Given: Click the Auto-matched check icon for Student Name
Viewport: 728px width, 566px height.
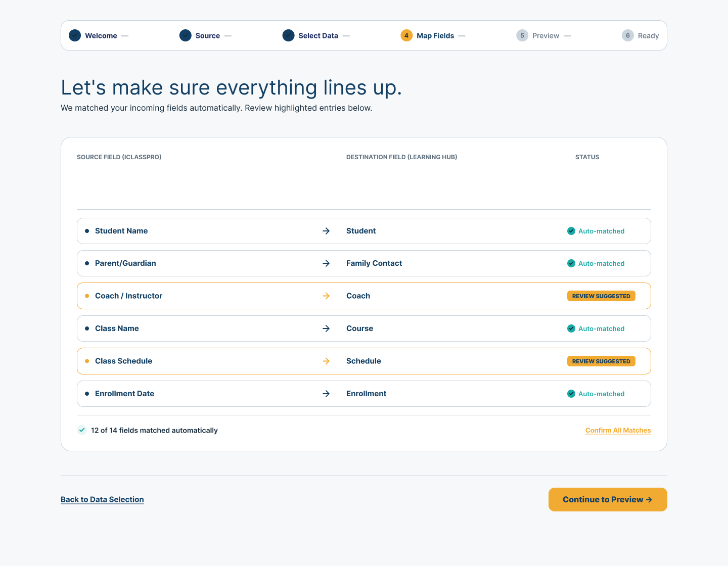Looking at the screenshot, I should tap(571, 231).
